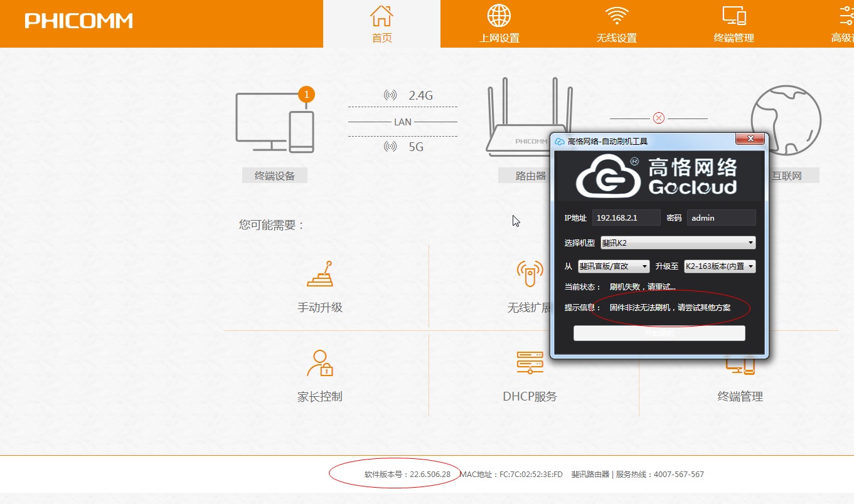
Task: Expand the 选择机型 model dropdown
Action: [678, 243]
